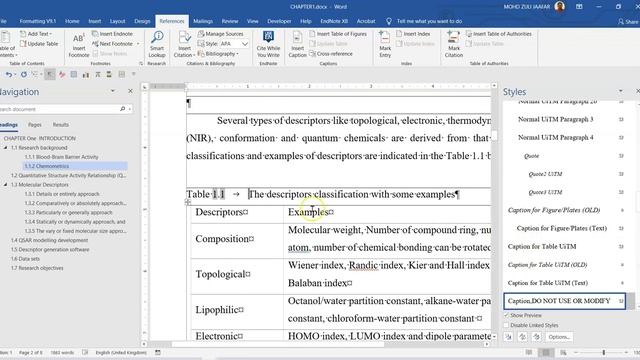Open the Footnotes dialog launcher

pos(141,64)
